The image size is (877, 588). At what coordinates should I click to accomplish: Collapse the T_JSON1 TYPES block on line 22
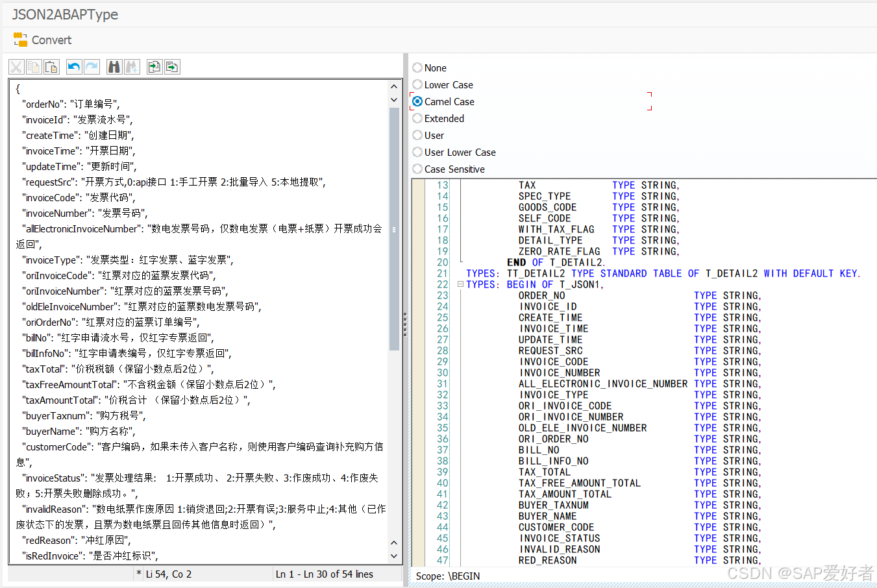(460, 284)
